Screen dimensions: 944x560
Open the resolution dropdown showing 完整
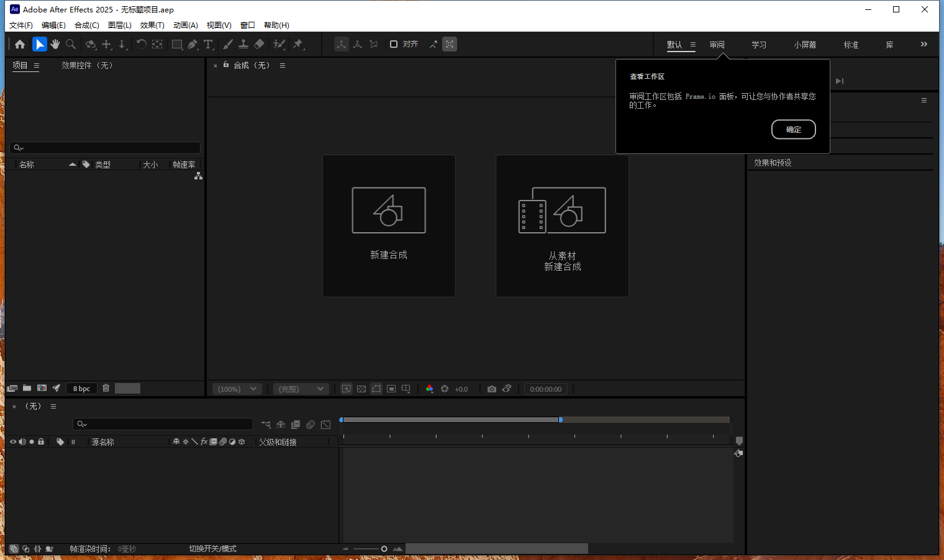tap(301, 388)
